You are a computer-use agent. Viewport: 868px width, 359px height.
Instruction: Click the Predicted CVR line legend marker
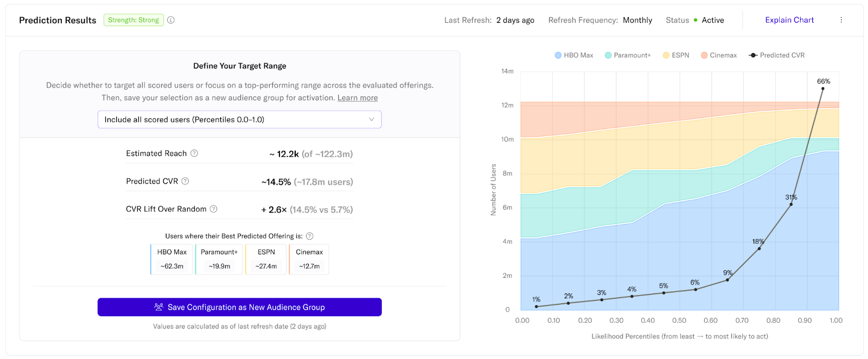753,55
